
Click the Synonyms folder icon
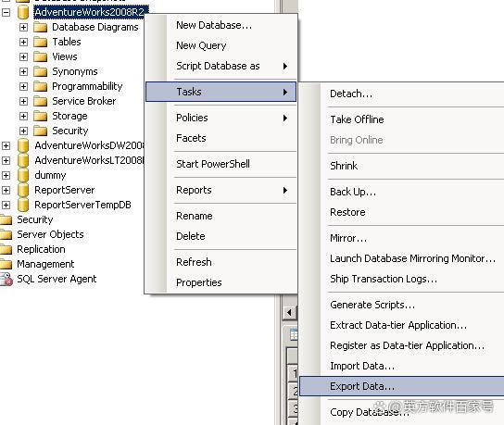[41, 71]
